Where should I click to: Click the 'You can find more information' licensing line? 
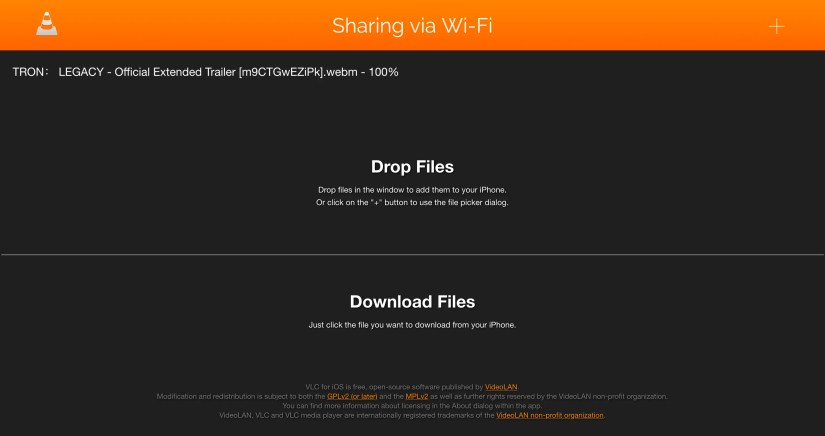(x=412, y=405)
